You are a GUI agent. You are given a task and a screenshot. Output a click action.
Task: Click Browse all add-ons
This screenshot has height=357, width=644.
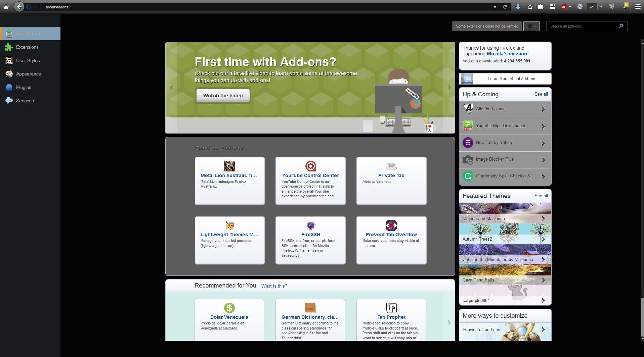[505, 331]
